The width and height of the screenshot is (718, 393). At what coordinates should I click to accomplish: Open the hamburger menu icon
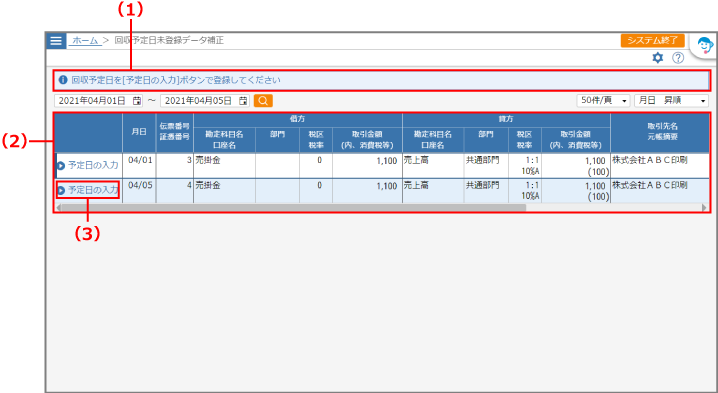point(56,41)
